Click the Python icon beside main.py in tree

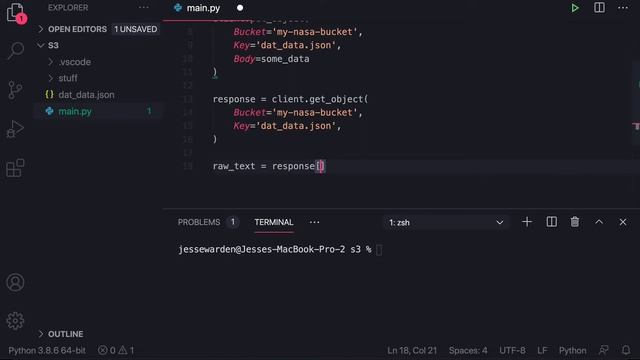click(49, 111)
